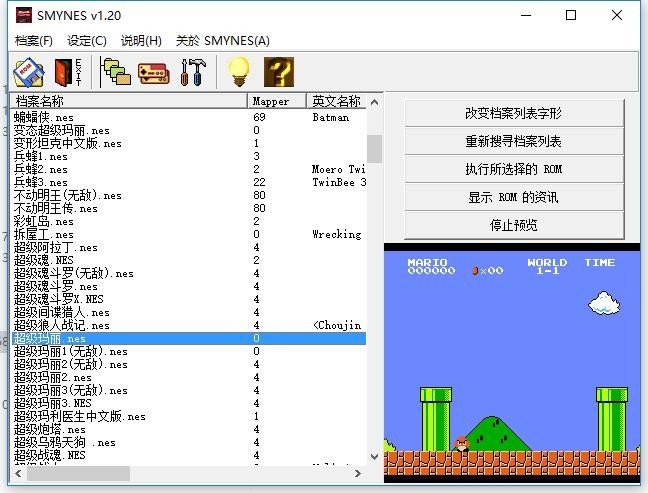Click the yellow light bulb icon

tap(239, 72)
